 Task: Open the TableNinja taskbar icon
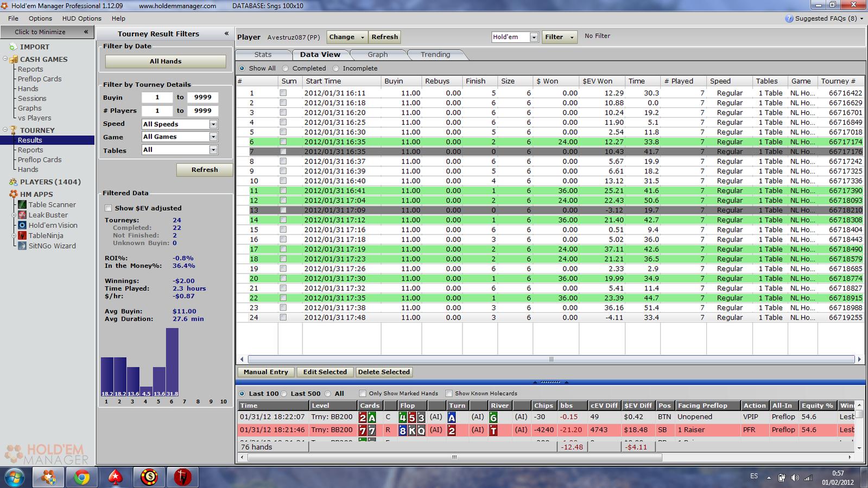click(x=182, y=477)
